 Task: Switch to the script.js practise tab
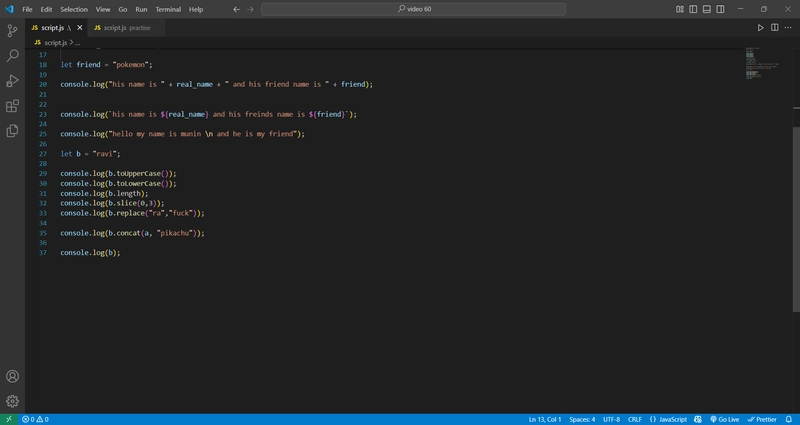[x=126, y=28]
